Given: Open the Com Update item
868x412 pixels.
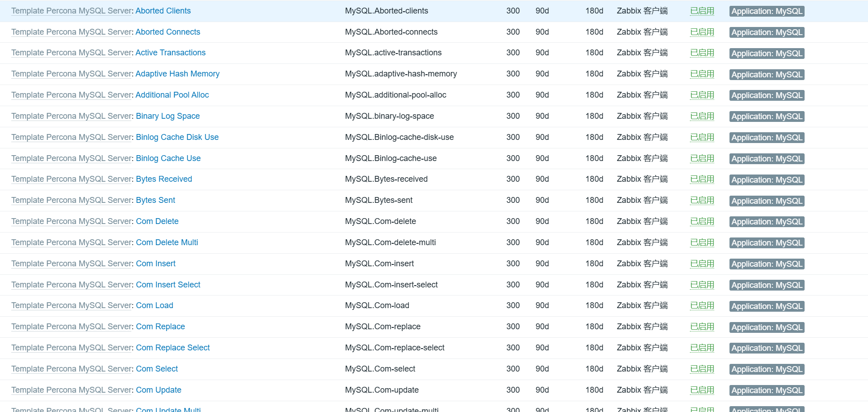Looking at the screenshot, I should pyautogui.click(x=159, y=390).
